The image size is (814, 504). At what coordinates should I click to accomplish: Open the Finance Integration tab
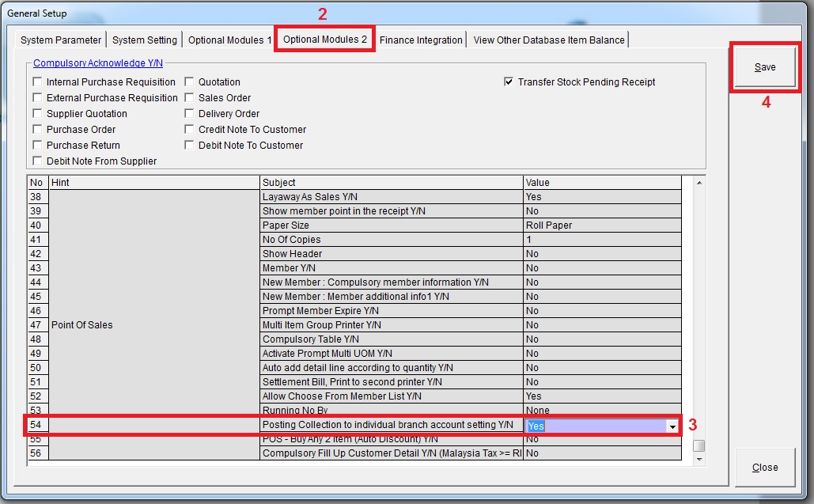[x=421, y=40]
